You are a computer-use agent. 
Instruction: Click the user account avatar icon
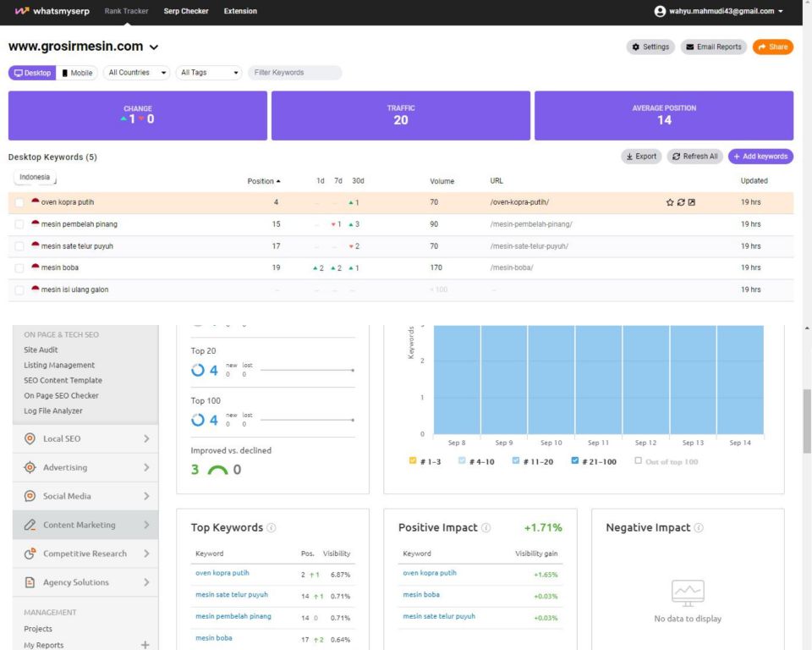(x=660, y=11)
